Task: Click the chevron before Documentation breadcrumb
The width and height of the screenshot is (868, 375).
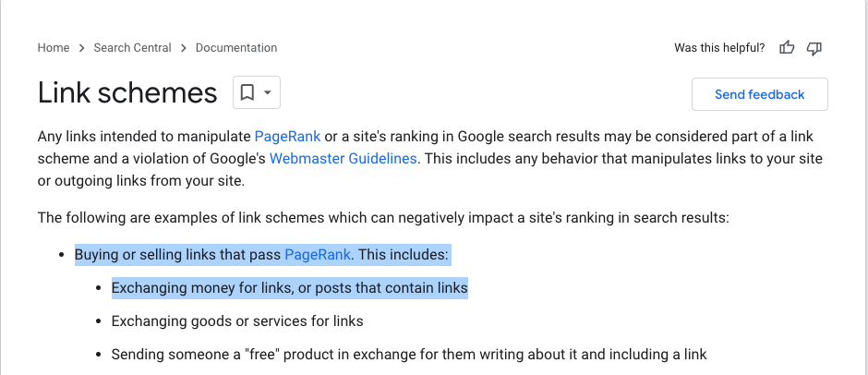Action: (183, 48)
